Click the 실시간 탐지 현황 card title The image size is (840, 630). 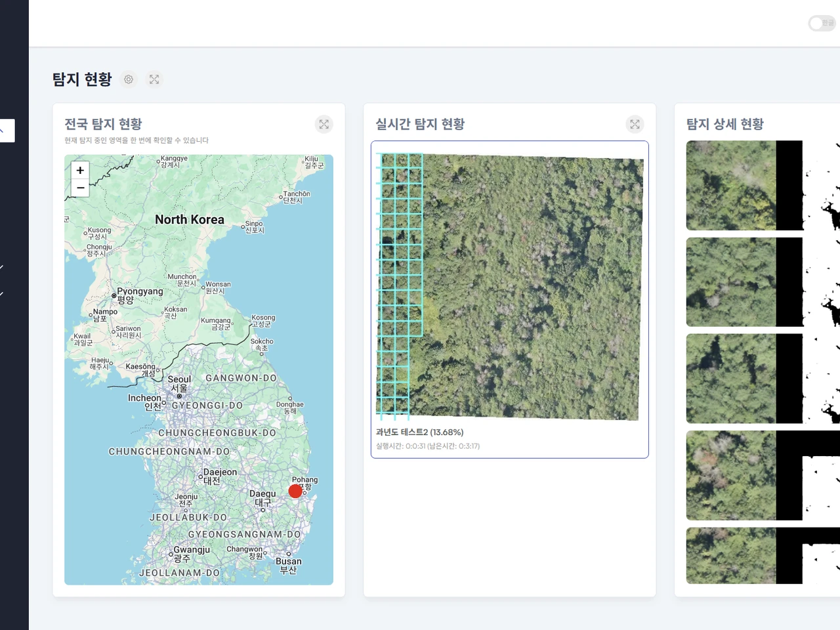[x=420, y=124]
